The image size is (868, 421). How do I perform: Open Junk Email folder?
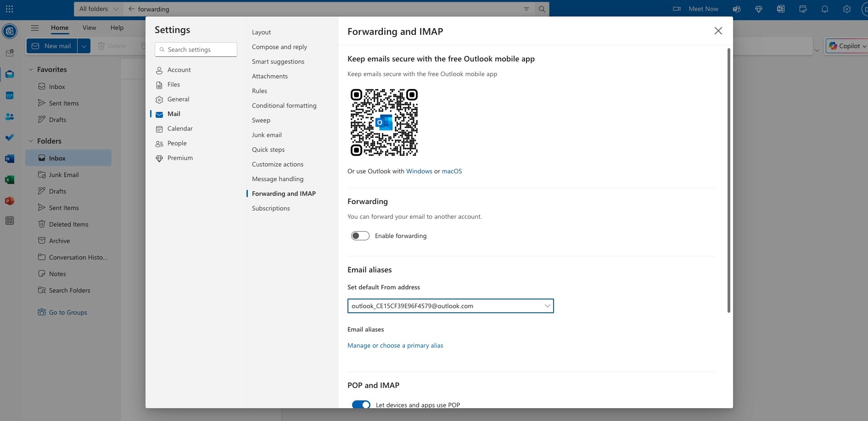pos(68,175)
